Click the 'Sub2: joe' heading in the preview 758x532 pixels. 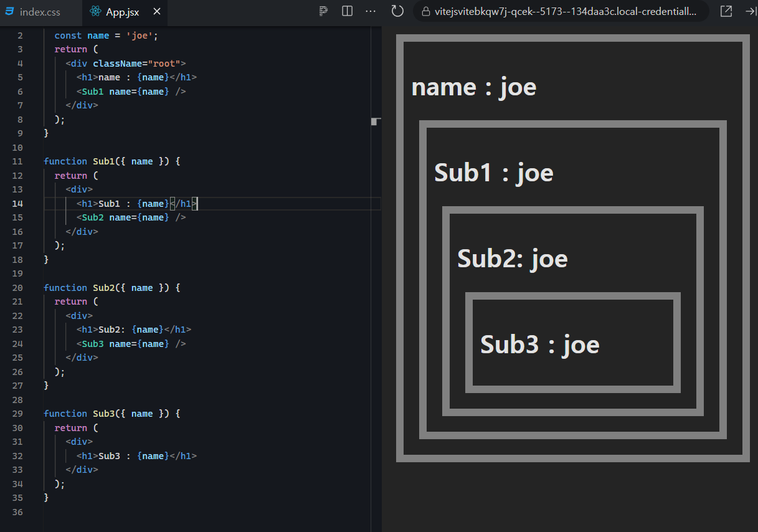click(x=513, y=259)
